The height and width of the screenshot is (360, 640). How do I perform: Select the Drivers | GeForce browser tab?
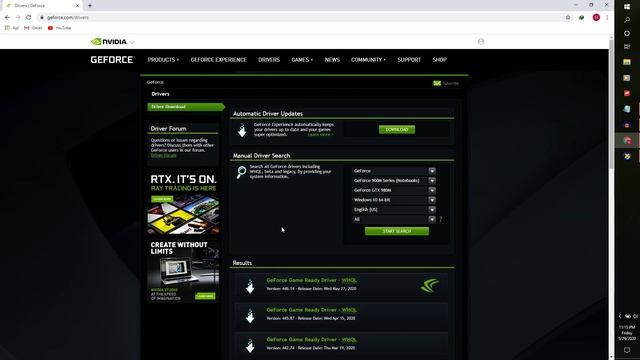point(42,6)
